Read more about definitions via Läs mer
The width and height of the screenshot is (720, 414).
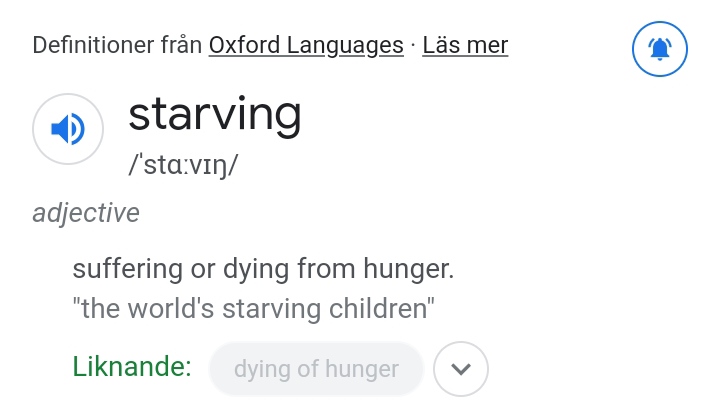pyautogui.click(x=465, y=45)
